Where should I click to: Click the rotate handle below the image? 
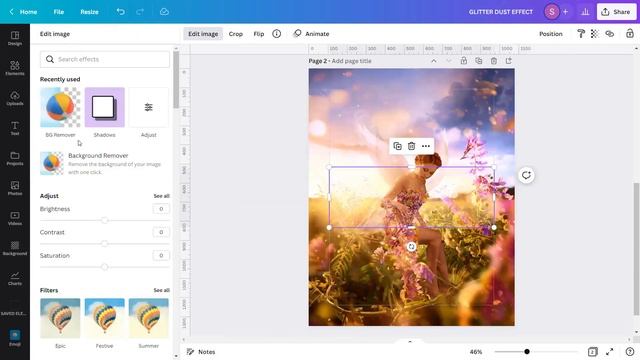tap(411, 247)
